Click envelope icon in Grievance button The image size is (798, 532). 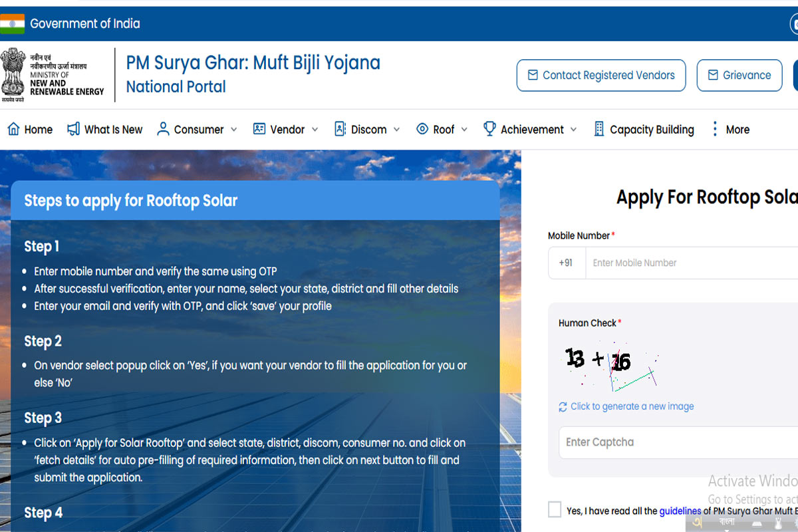pos(713,75)
